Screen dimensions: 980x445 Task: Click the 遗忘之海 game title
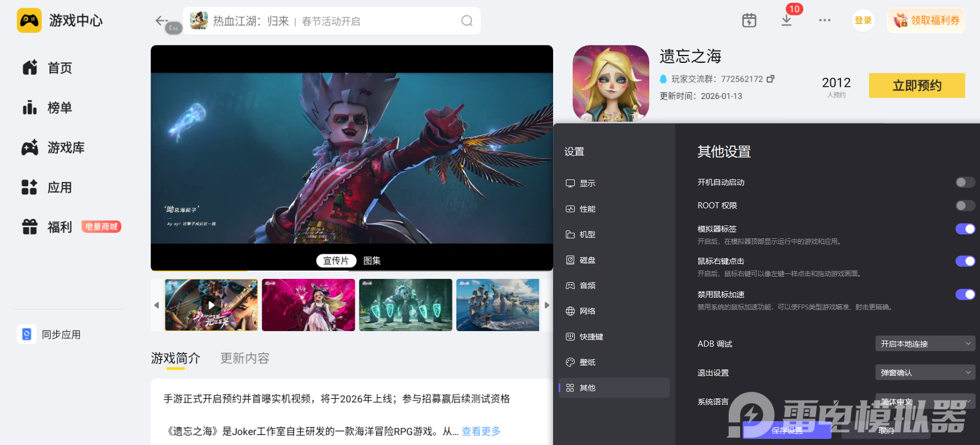690,56
